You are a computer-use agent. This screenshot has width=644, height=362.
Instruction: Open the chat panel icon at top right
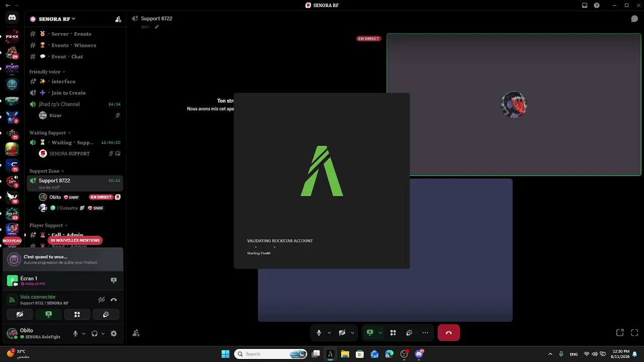pyautogui.click(x=634, y=19)
